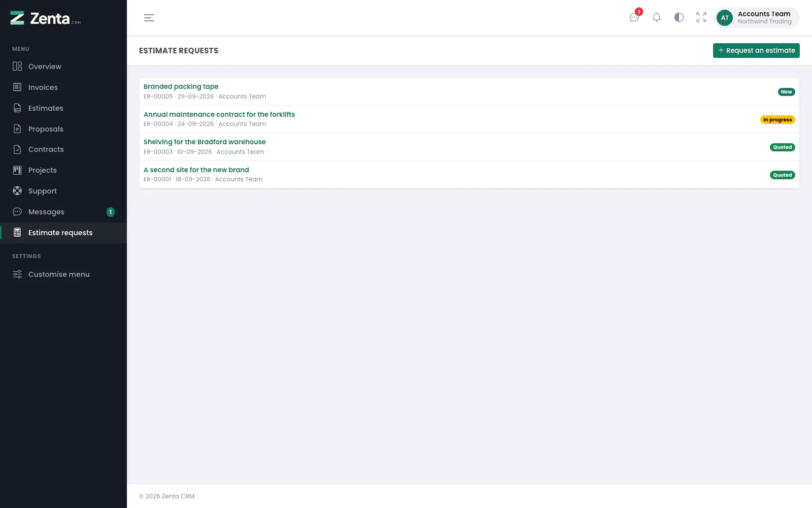Click the ER-00001 reference text

coord(157,179)
